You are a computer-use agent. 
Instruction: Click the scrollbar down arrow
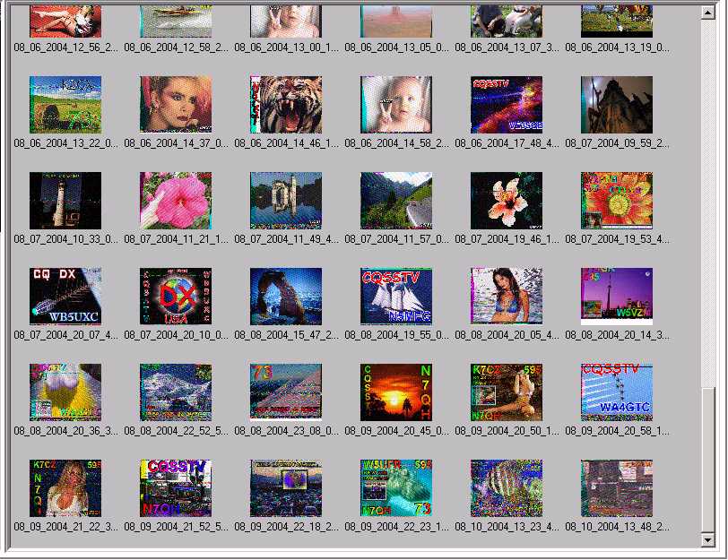tap(708, 540)
